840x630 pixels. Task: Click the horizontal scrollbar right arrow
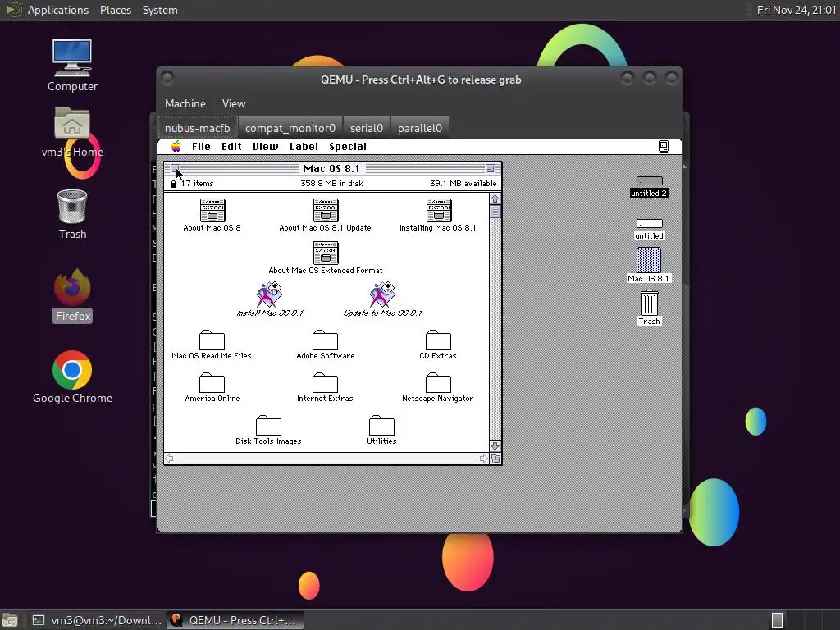pos(483,459)
